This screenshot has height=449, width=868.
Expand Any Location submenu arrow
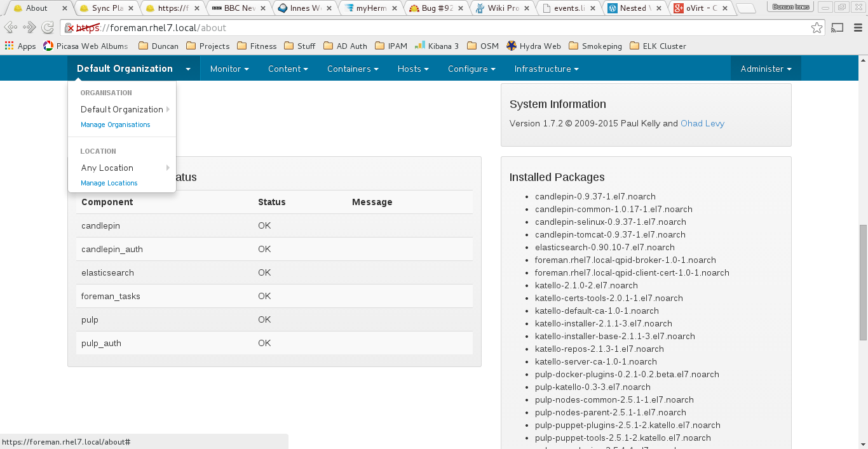(x=168, y=168)
